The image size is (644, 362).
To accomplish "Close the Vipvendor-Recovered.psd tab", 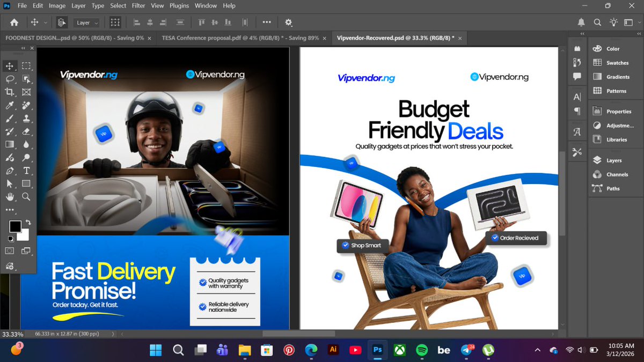I will pyautogui.click(x=459, y=38).
